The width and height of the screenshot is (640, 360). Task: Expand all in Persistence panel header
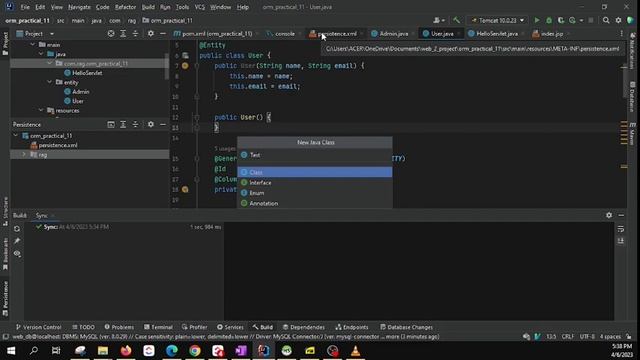123,124
